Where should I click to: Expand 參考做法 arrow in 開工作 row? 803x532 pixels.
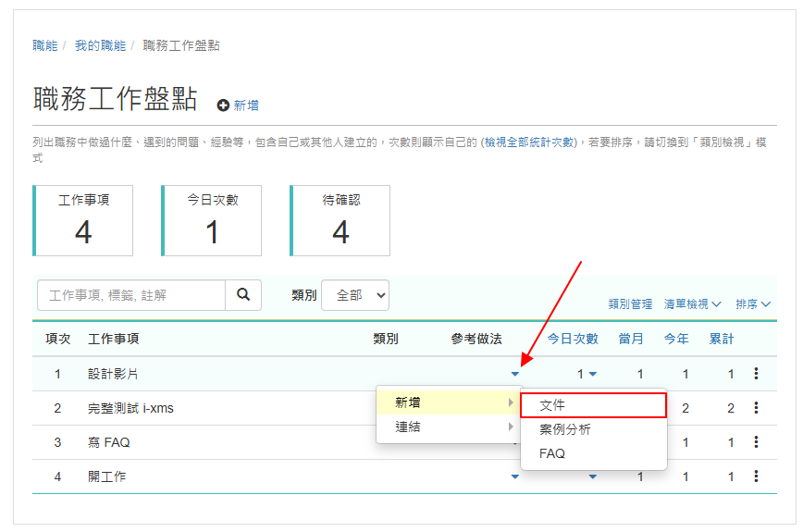pyautogui.click(x=515, y=476)
